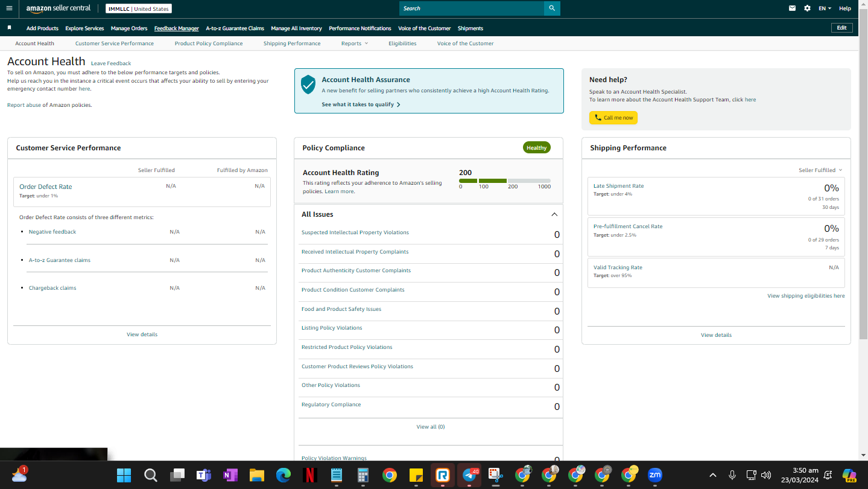The height and width of the screenshot is (489, 868).
Task: Open volume control in system tray
Action: tap(766, 475)
